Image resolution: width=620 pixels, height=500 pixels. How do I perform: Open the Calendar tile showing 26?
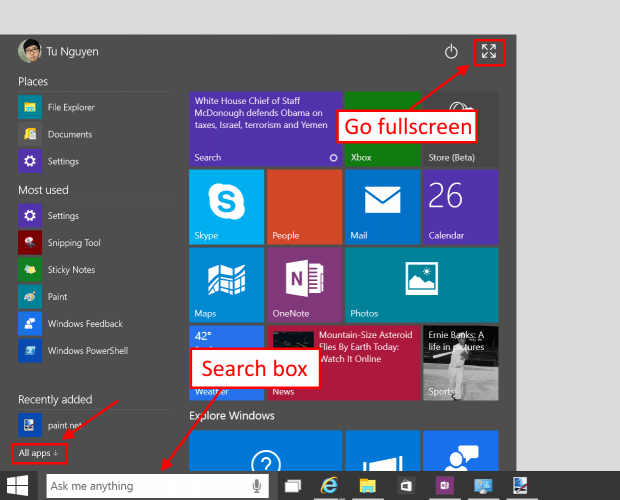coord(461,207)
